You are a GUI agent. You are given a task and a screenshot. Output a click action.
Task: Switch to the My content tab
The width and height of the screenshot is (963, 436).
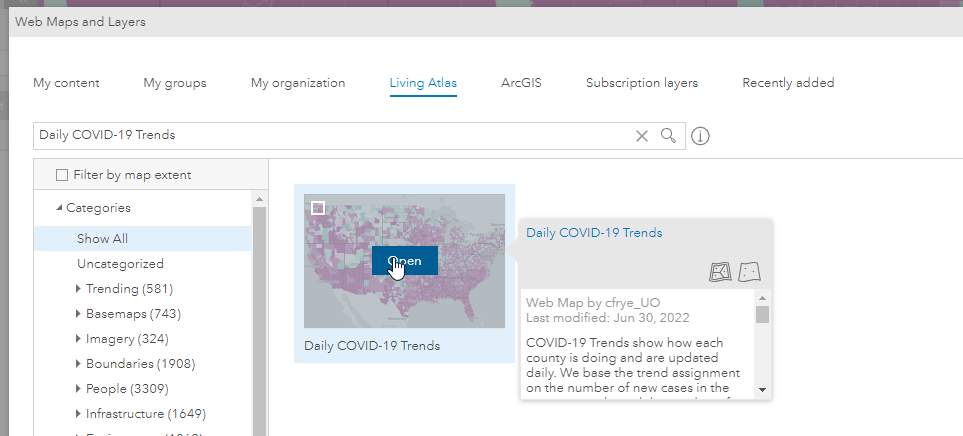66,83
